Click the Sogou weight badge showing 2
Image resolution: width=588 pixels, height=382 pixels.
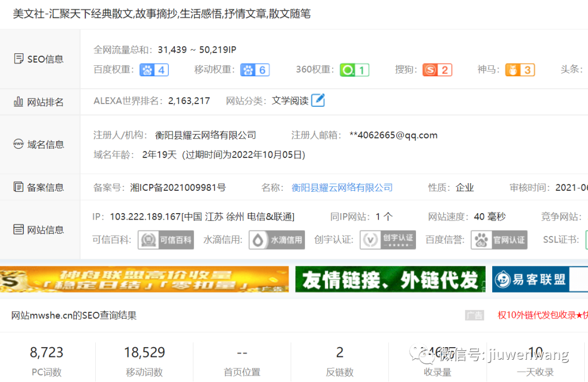[437, 70]
